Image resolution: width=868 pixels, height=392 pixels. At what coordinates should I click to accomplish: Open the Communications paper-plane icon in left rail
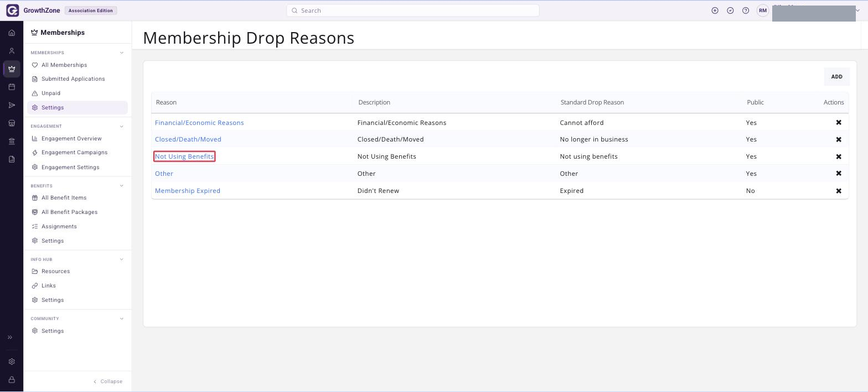[12, 105]
